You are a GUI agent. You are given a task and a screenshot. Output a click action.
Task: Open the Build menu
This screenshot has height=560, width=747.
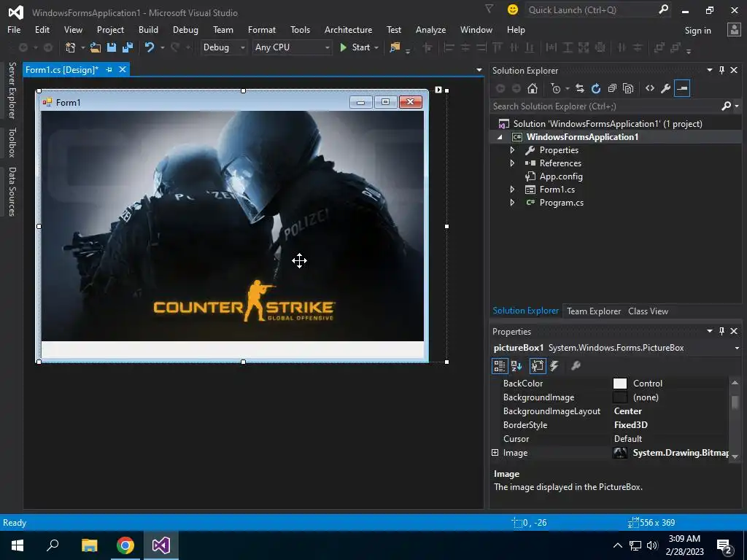[x=148, y=29]
